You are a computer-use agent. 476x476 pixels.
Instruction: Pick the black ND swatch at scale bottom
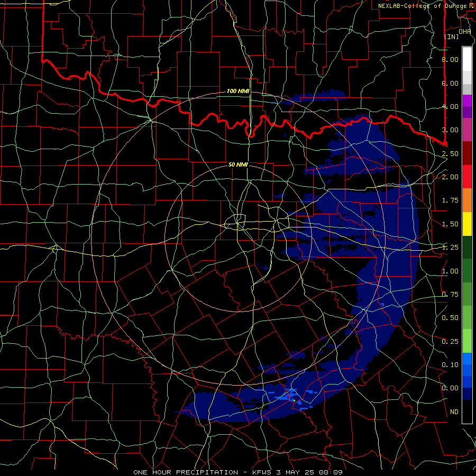point(467,411)
